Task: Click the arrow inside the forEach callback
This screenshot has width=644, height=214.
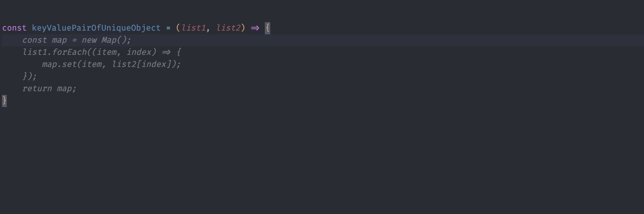Action: tap(166, 52)
